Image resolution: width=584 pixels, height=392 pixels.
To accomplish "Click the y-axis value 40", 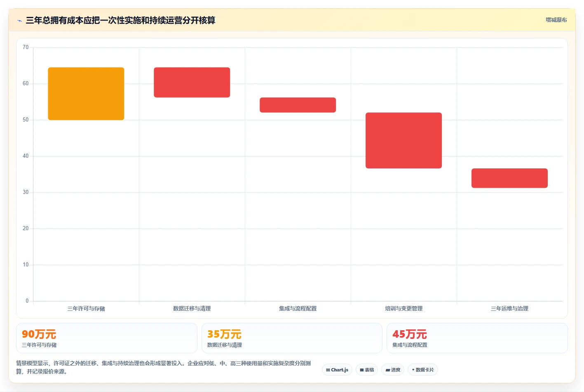I will (x=26, y=156).
